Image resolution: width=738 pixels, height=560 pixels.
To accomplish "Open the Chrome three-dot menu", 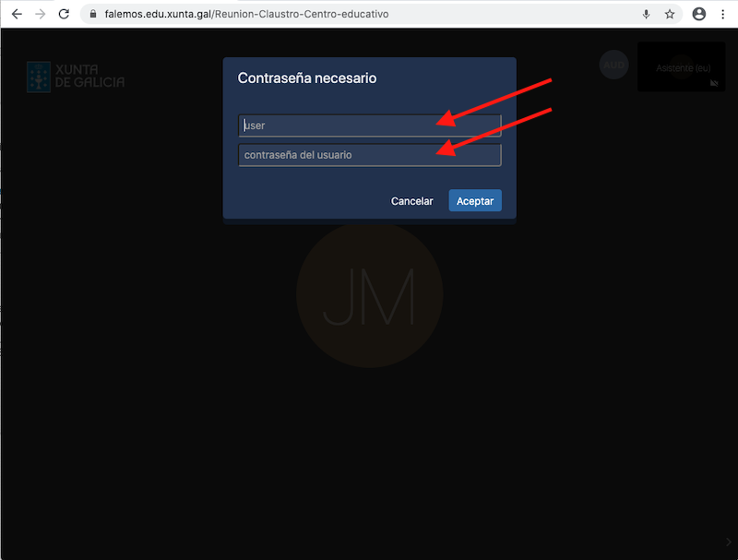I will pyautogui.click(x=722, y=14).
